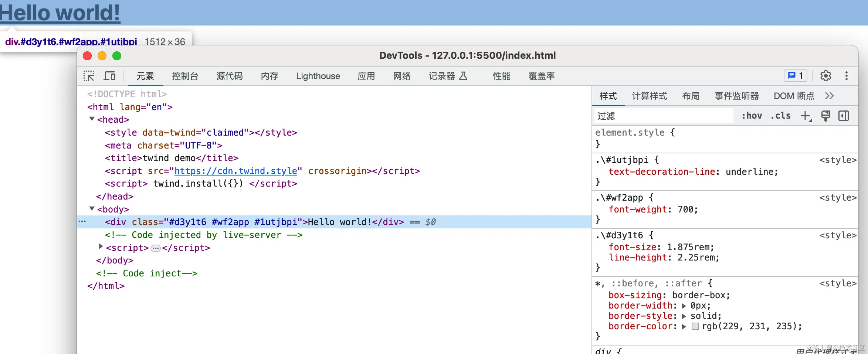Click the font-size 1.875rem value
The image size is (868, 354).
click(688, 247)
